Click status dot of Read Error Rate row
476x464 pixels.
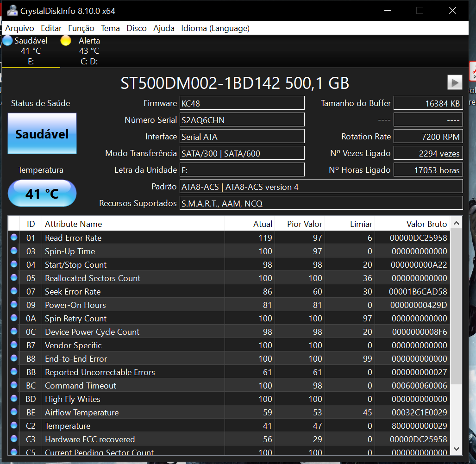pyautogui.click(x=14, y=237)
